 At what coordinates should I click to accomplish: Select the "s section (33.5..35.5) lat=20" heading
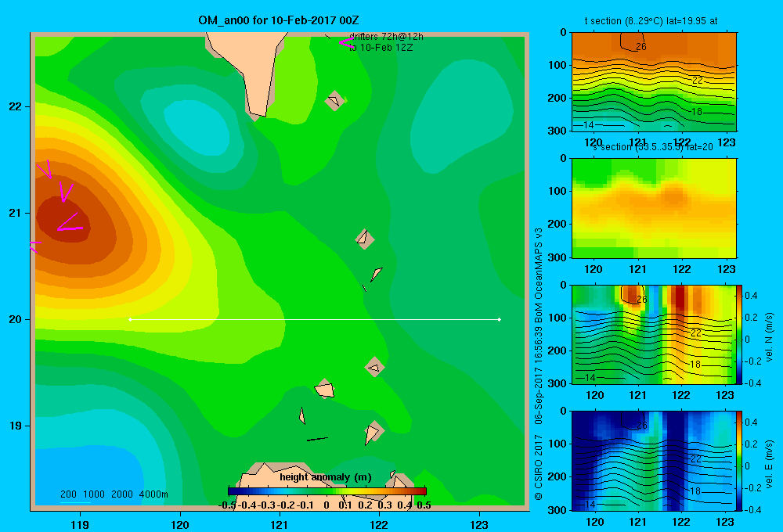click(x=653, y=147)
